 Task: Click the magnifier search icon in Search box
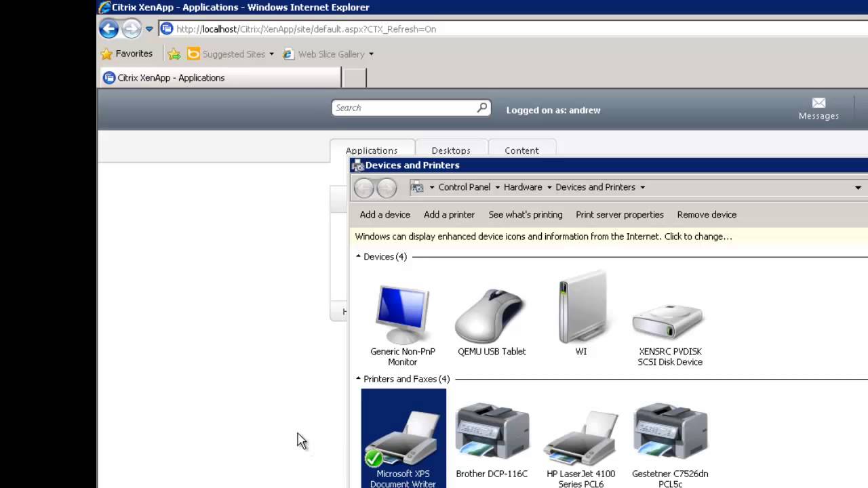coord(482,107)
